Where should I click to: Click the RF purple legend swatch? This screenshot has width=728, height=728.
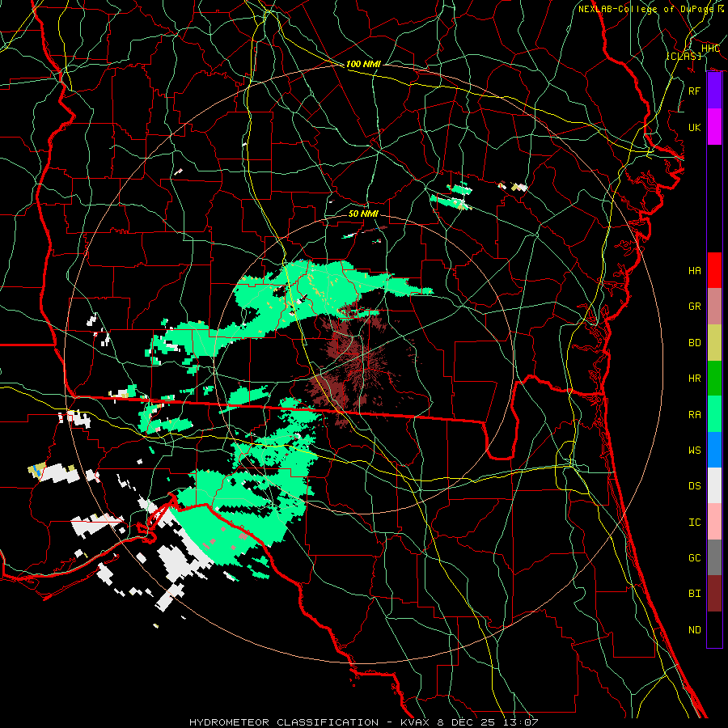point(714,91)
